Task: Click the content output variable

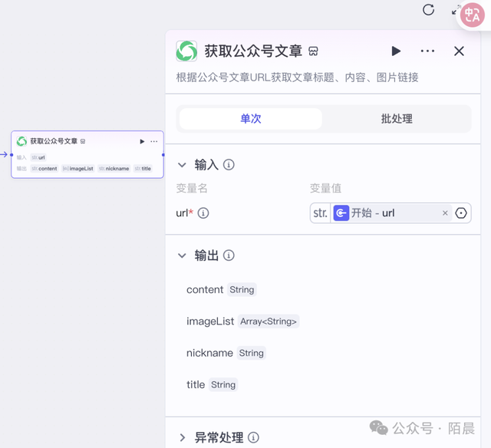Action: click(205, 290)
